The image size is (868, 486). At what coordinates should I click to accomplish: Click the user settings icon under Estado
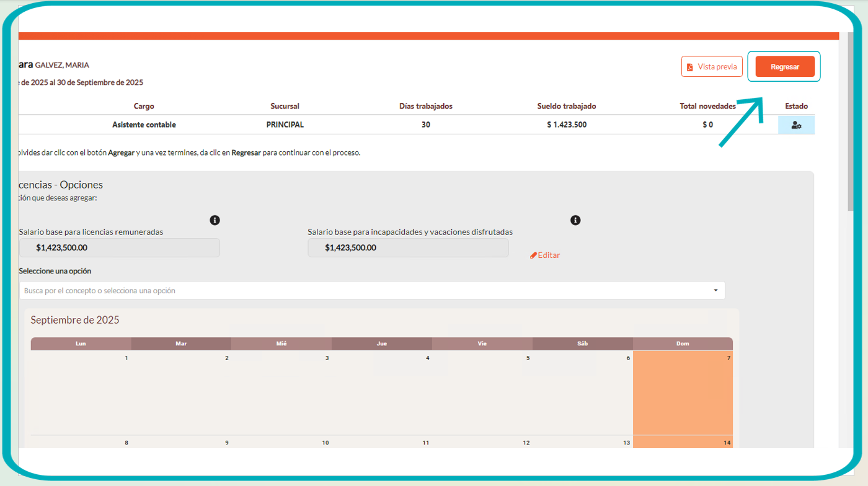(x=796, y=125)
